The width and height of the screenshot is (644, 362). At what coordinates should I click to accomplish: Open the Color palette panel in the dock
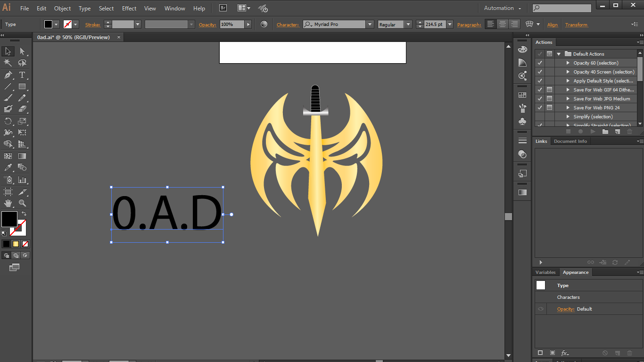click(522, 49)
